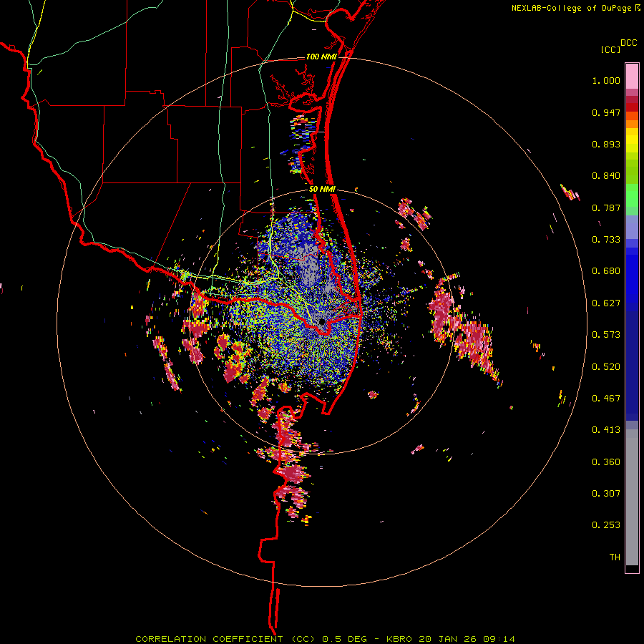Click the DCC label above the color scale
644x644 pixels.
(x=628, y=43)
